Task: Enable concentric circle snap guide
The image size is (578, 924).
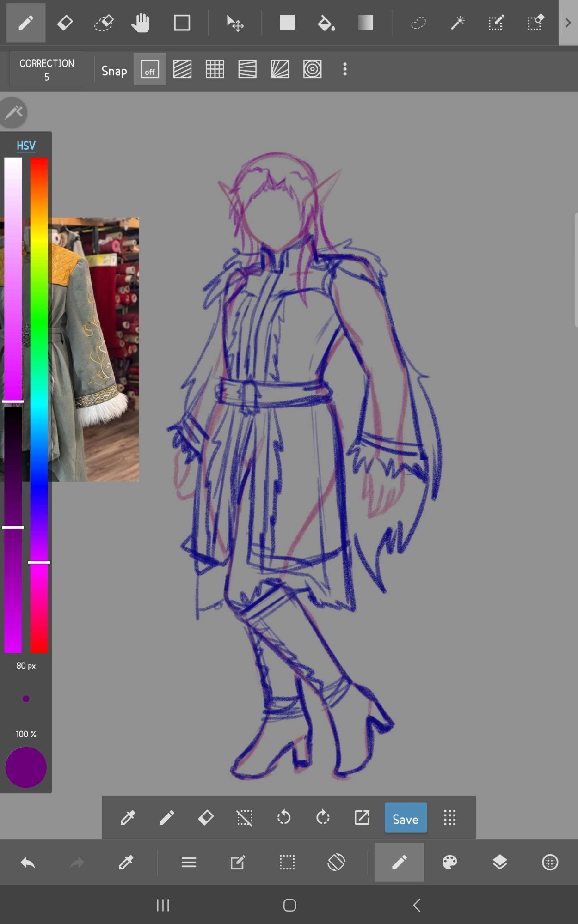Action: tap(312, 70)
